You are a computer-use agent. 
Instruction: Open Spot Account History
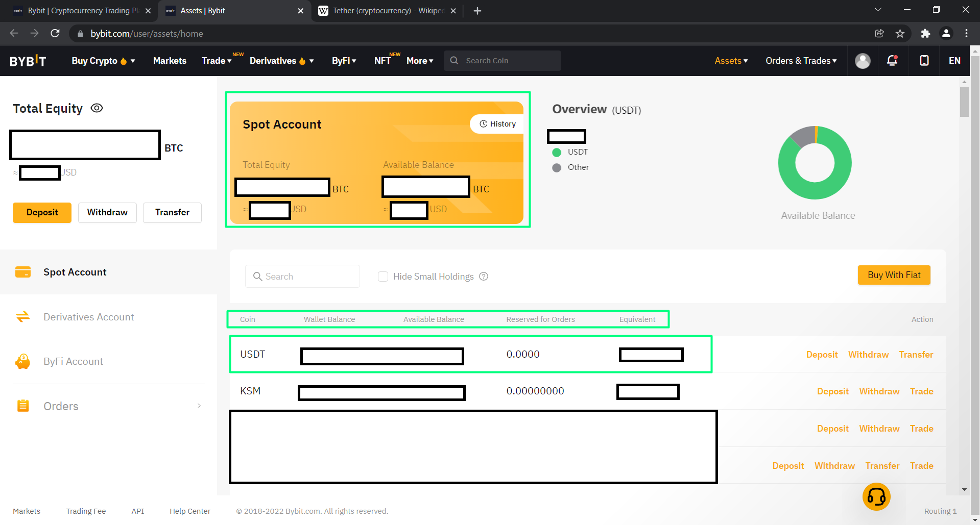tap(497, 124)
